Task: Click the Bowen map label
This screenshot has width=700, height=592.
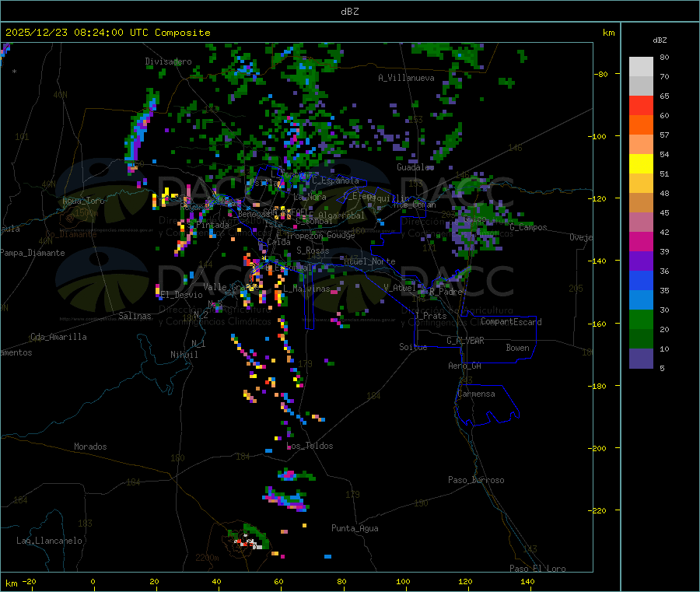Action: point(518,348)
